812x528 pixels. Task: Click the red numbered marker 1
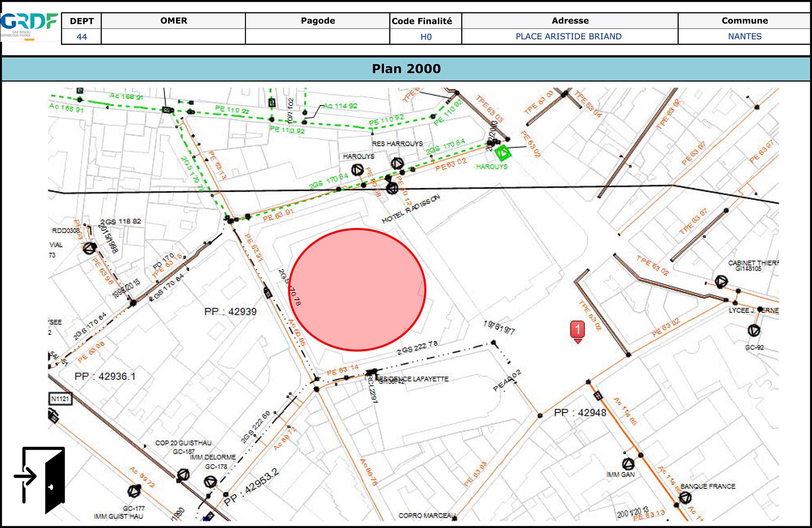[577, 330]
